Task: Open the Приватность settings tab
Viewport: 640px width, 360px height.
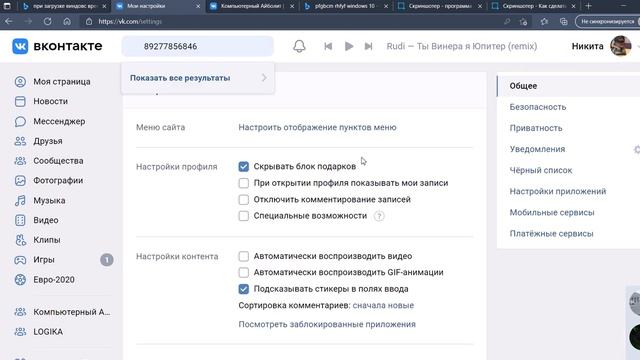Action: pos(536,128)
